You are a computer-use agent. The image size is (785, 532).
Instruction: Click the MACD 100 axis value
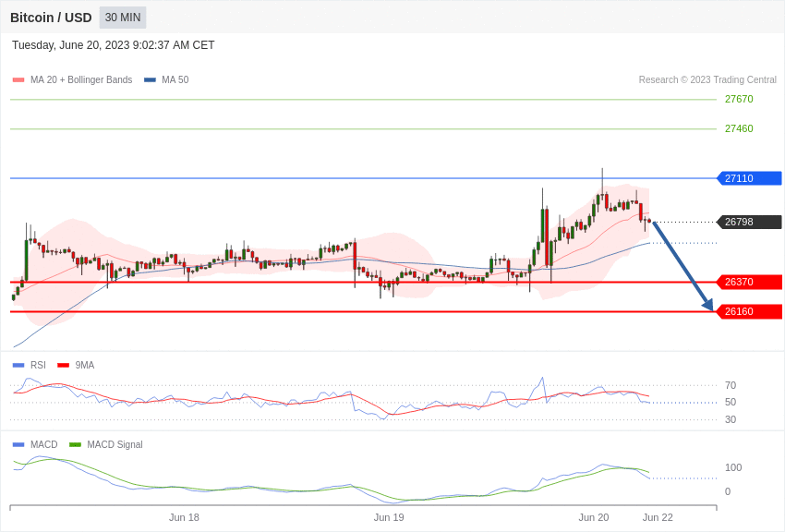pos(733,467)
